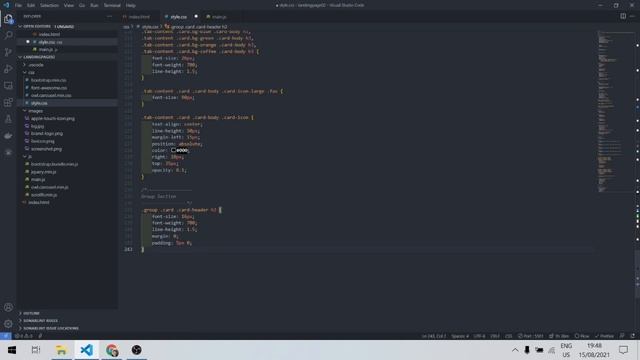640x360 pixels.
Task: Open font-awesome.css in the file tree
Action: (x=49, y=88)
